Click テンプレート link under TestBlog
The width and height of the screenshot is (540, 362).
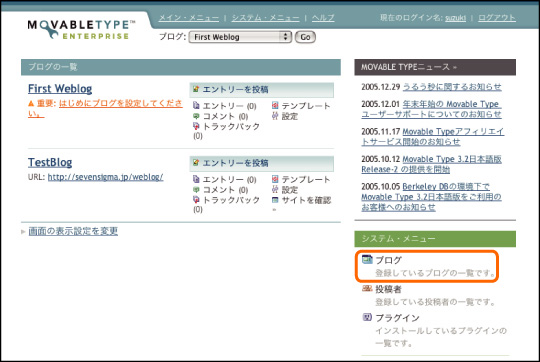[x=306, y=179]
